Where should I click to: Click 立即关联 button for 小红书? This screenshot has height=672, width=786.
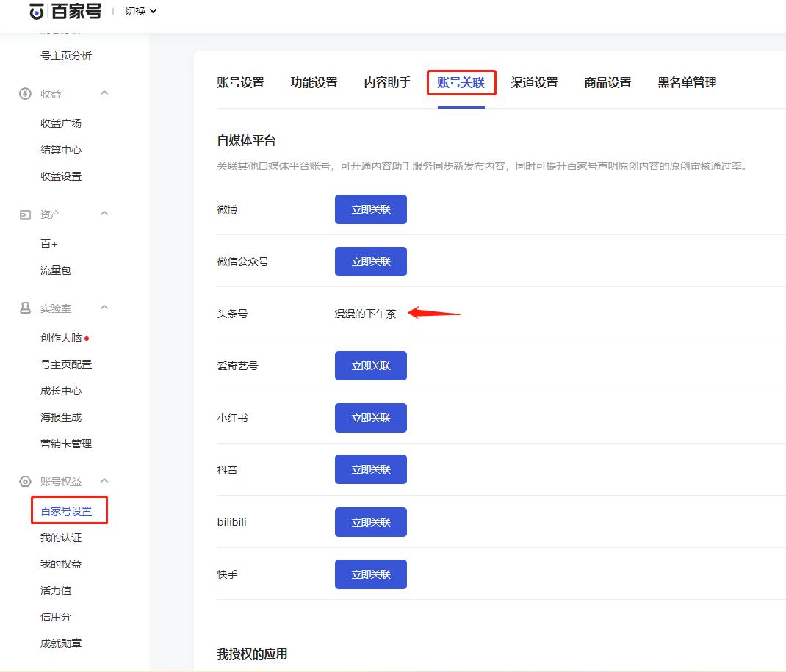pyautogui.click(x=370, y=417)
